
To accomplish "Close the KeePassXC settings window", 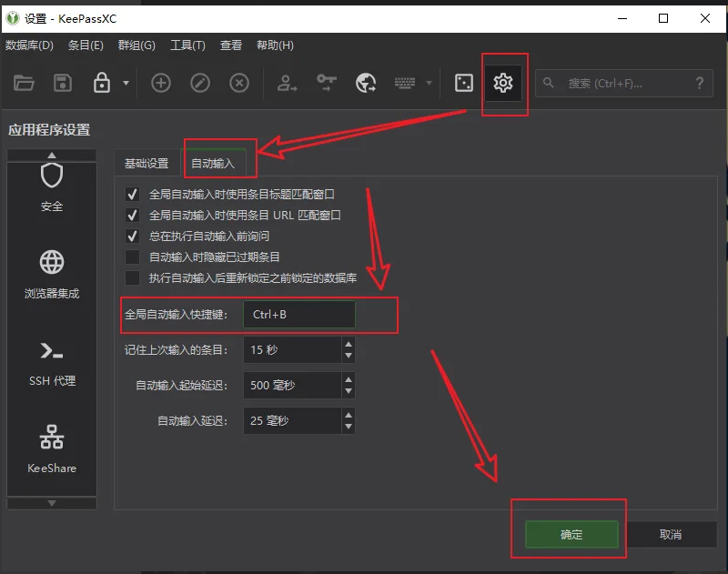I will tap(704, 18).
